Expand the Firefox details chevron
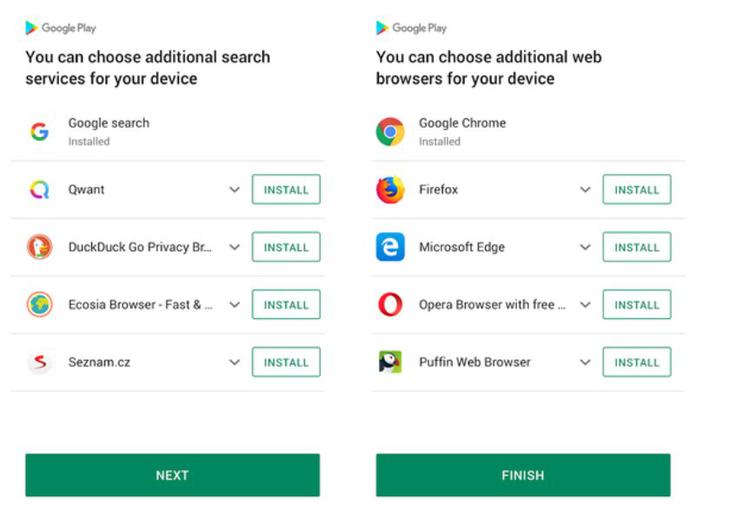Screen dimensions: 736x505 [x=585, y=190]
